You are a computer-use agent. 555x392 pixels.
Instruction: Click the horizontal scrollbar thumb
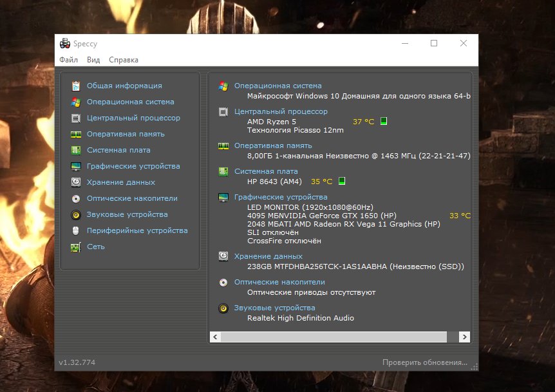point(334,337)
